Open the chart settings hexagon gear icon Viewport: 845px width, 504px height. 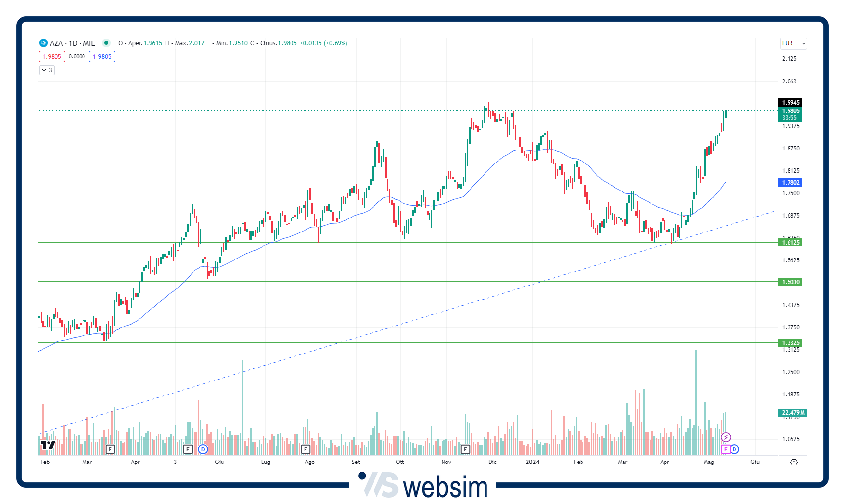(794, 462)
